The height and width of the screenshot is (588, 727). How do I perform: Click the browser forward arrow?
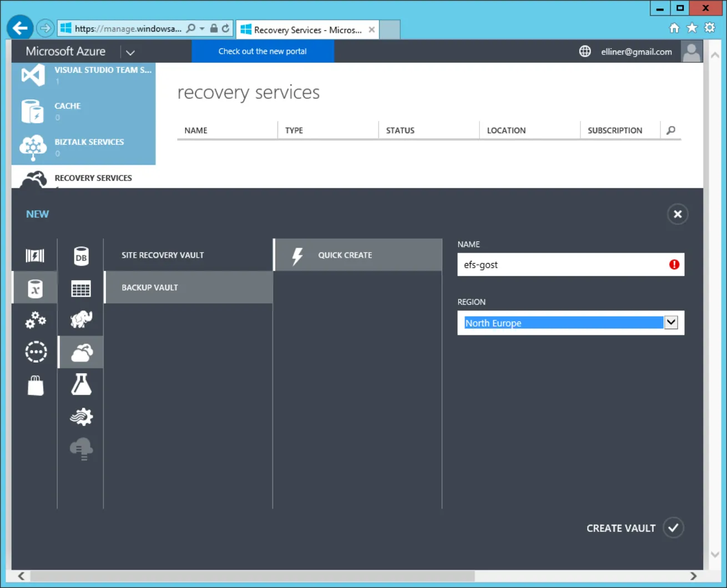click(46, 28)
